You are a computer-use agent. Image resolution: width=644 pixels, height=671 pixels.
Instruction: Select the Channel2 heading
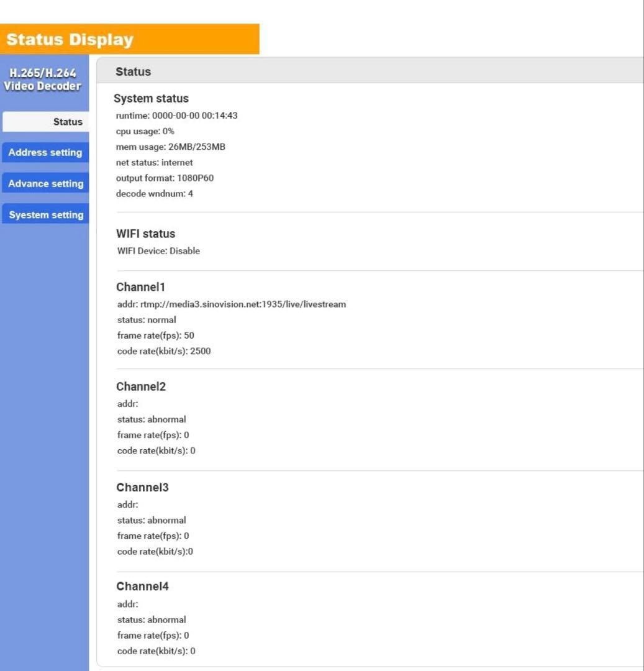[141, 386]
